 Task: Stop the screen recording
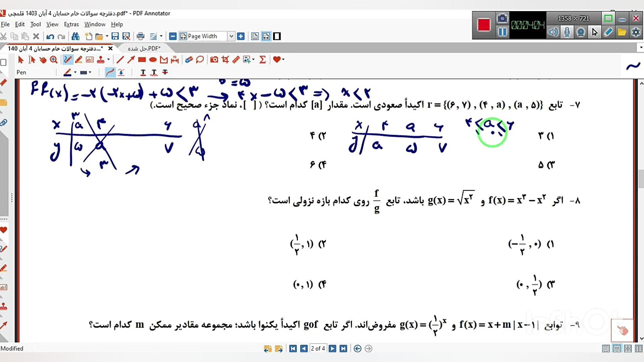(x=484, y=25)
